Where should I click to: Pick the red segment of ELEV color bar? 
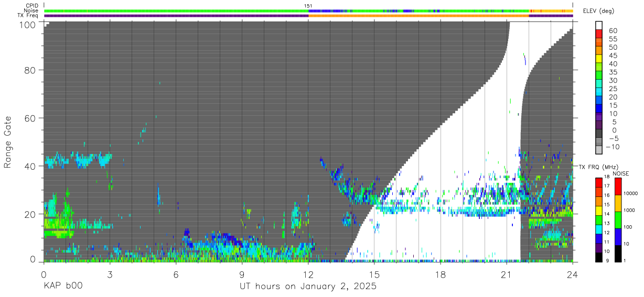click(x=599, y=34)
